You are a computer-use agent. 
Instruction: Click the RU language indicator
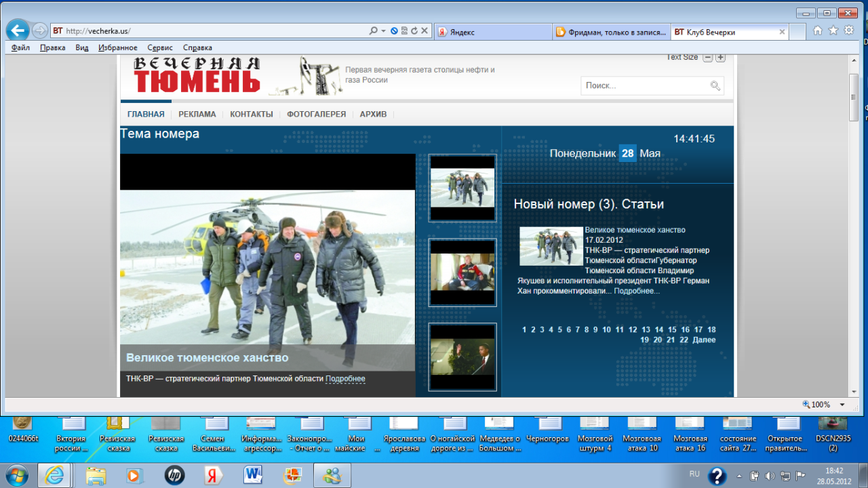694,474
